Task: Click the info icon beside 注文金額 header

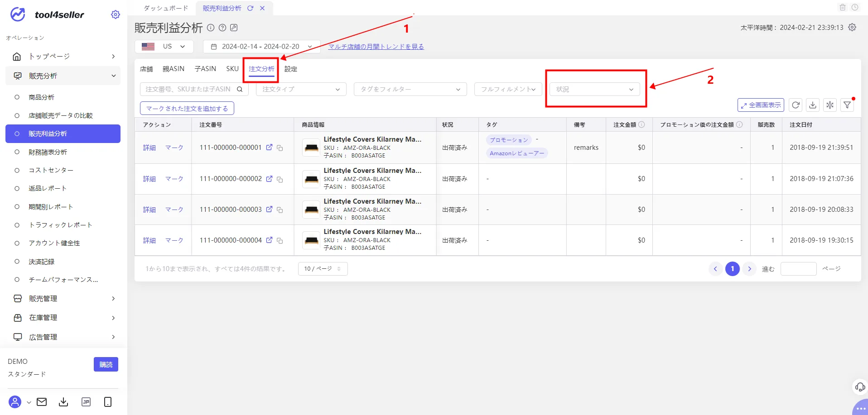Action: [641, 124]
